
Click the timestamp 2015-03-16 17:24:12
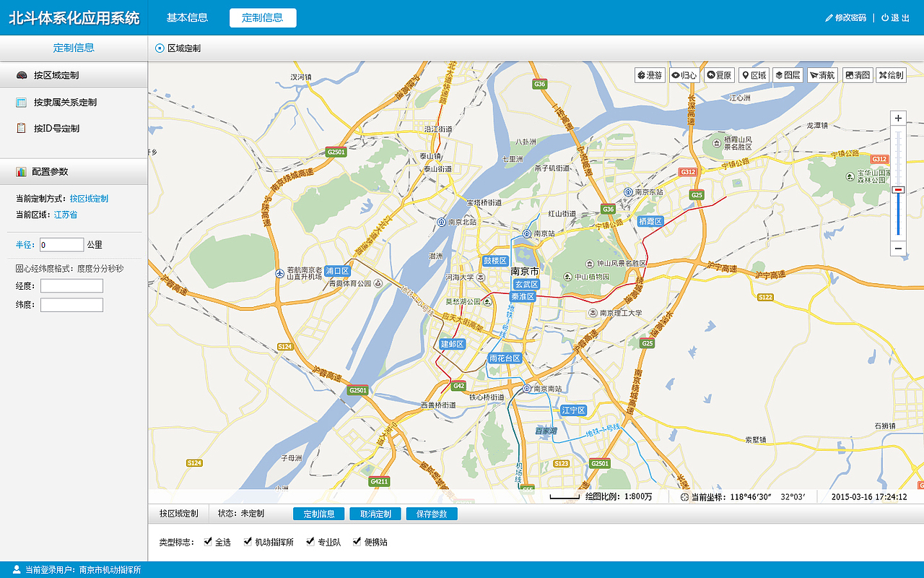tap(869, 497)
